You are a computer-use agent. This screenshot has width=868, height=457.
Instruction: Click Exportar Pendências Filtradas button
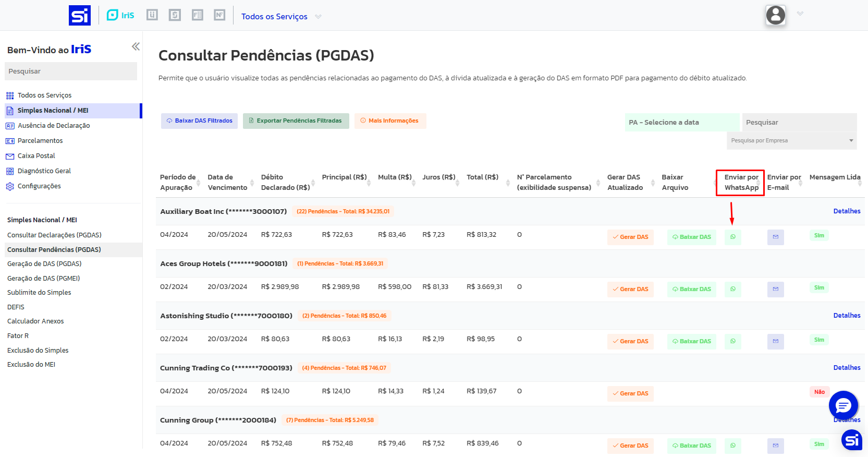click(296, 121)
